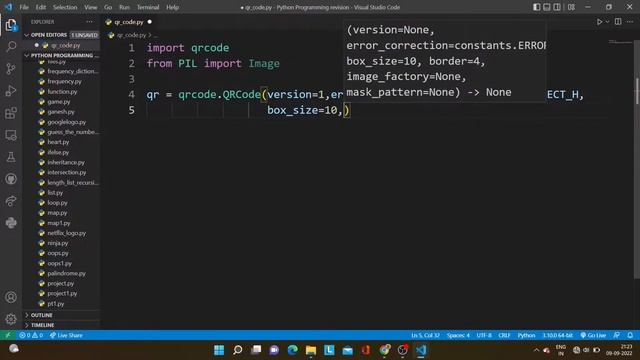The width and height of the screenshot is (640, 360).
Task: Change line ending via CRLF
Action: 504,335
